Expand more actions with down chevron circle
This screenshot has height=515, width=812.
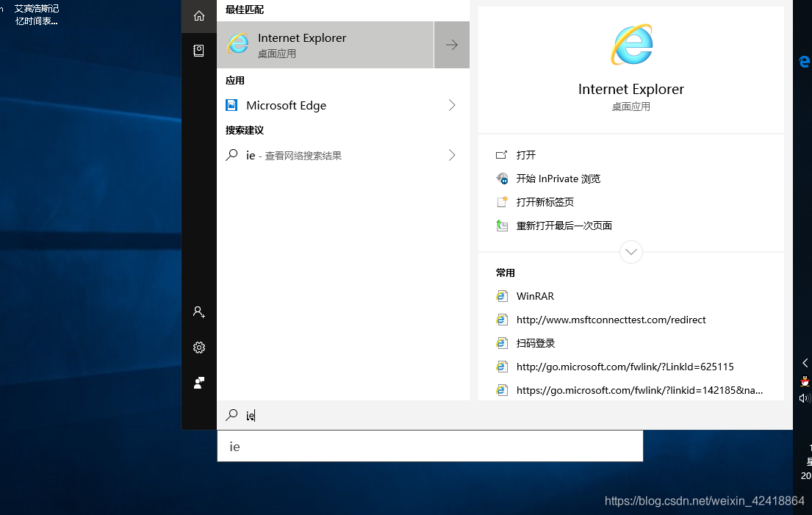coord(630,252)
